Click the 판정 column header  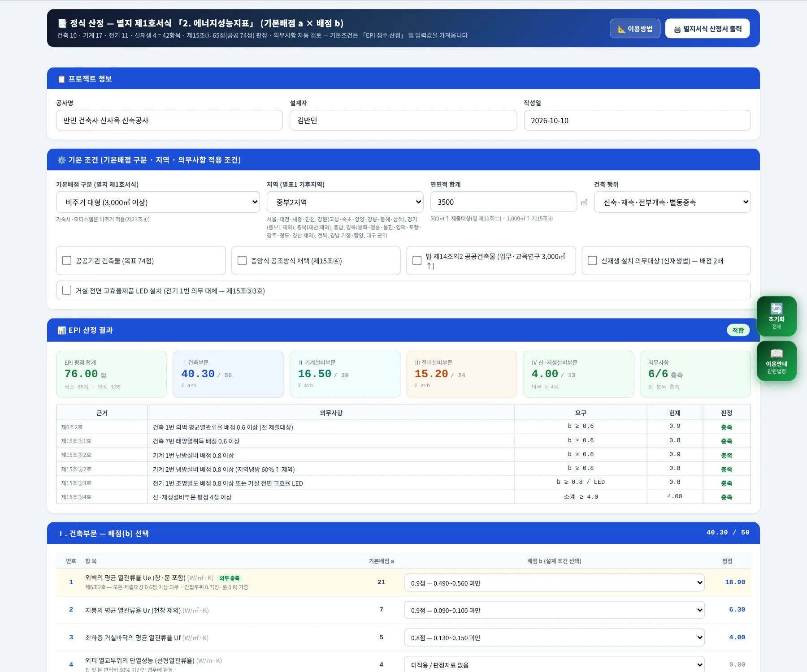pyautogui.click(x=726, y=413)
